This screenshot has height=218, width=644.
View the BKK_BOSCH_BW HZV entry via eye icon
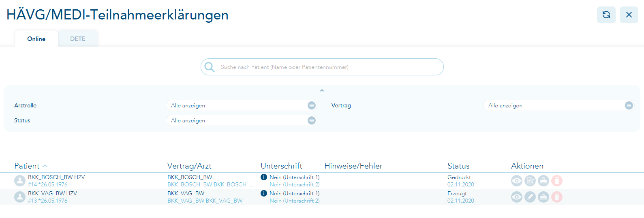coord(516,181)
